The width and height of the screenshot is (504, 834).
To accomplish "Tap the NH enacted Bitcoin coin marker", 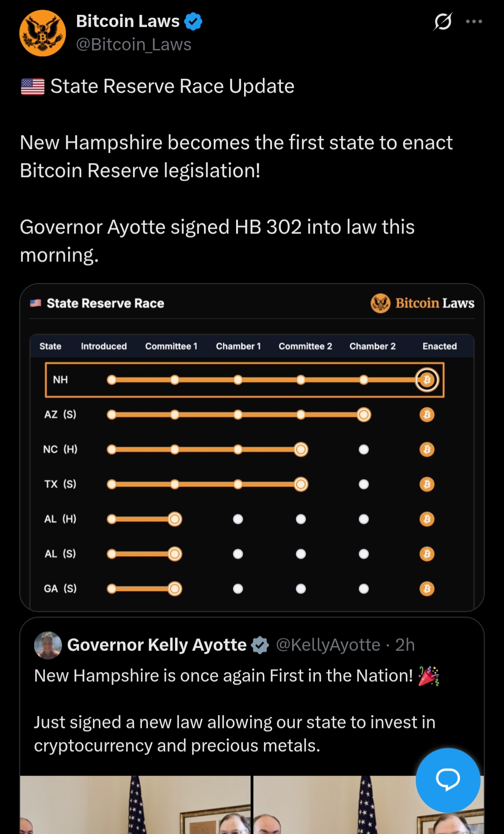I will 427,380.
